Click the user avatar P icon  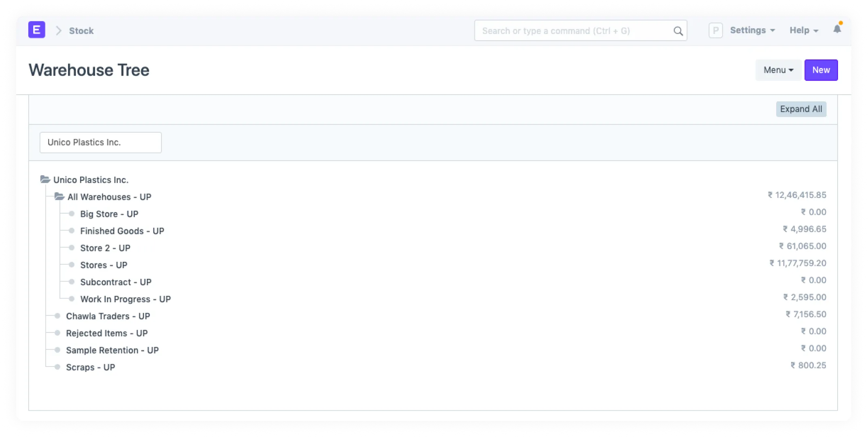coord(715,30)
